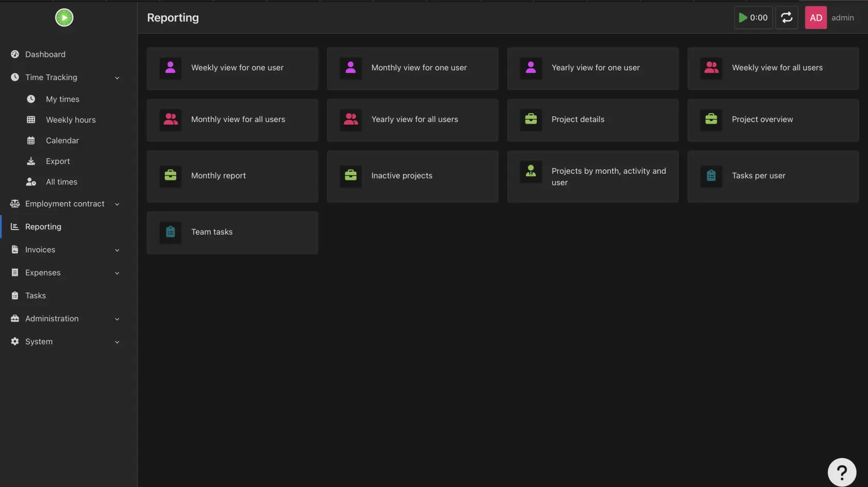The image size is (868, 487).
Task: Expand the Invoices submenu chevron
Action: pyautogui.click(x=117, y=250)
